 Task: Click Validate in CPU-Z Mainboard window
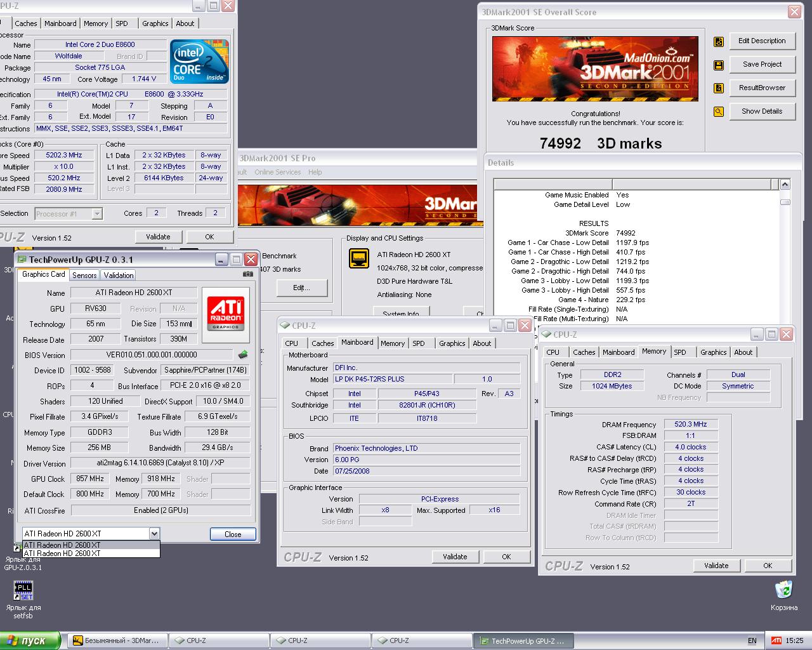pyautogui.click(x=455, y=557)
